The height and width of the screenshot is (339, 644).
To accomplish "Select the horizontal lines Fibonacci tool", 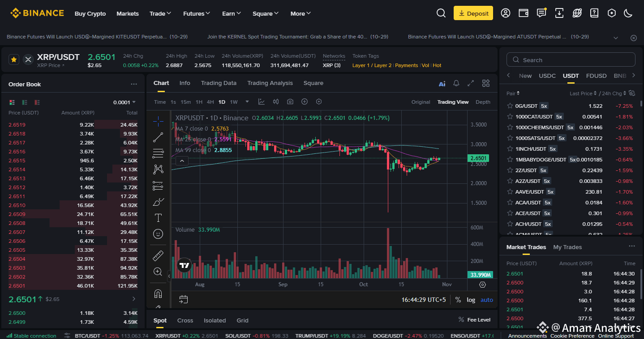I will 158,153.
